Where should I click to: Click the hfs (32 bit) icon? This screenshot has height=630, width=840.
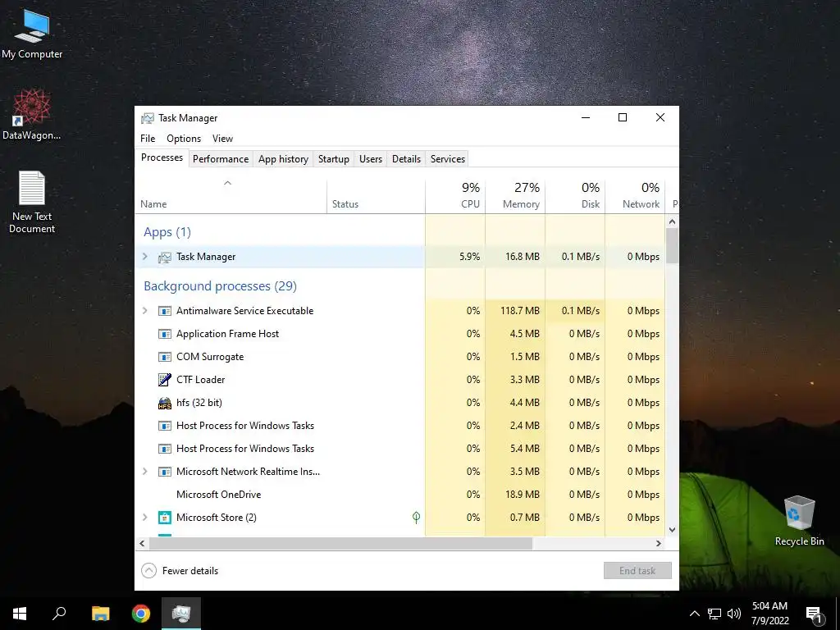[164, 403]
